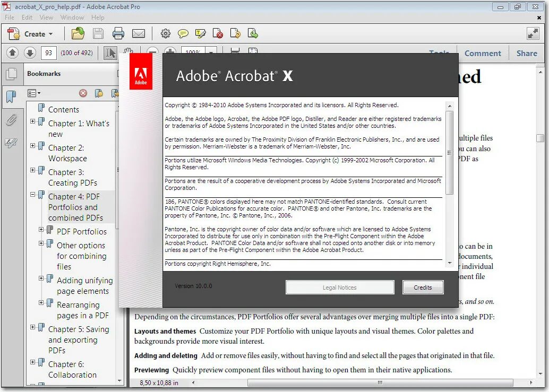Select Chapter 4: PDF Portfolios bookmark

pos(75,207)
